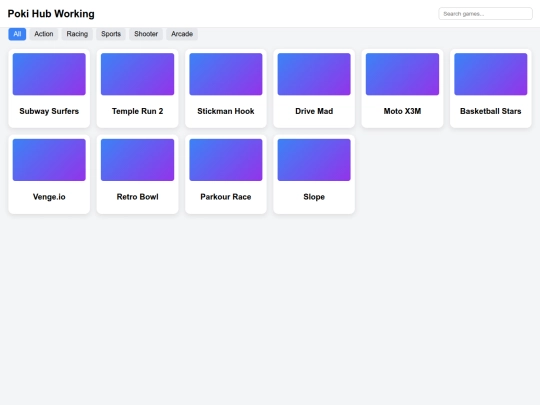Open the Parkour Race thumbnail

tap(226, 160)
